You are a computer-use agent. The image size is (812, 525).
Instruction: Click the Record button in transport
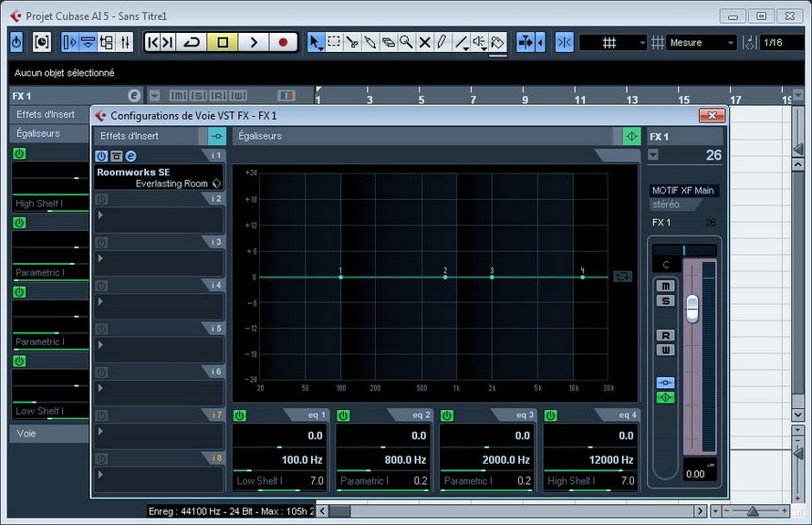coord(283,42)
